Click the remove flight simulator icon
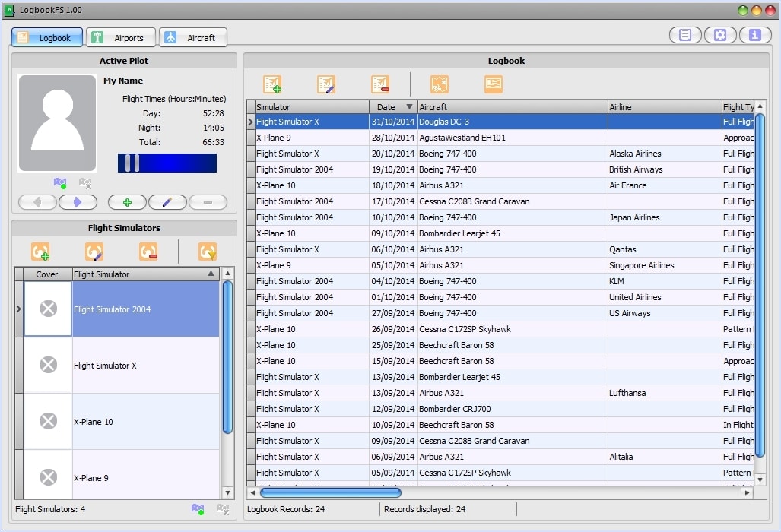 coord(148,252)
